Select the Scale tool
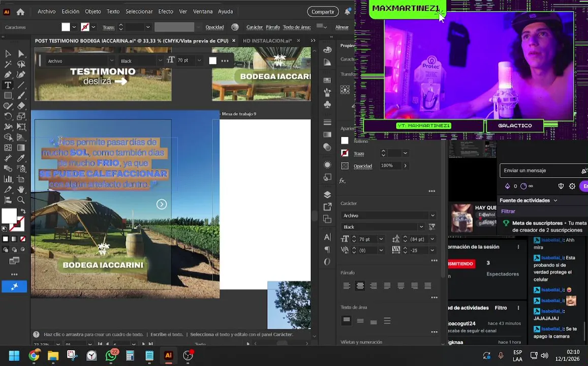588x366 pixels. click(x=21, y=116)
